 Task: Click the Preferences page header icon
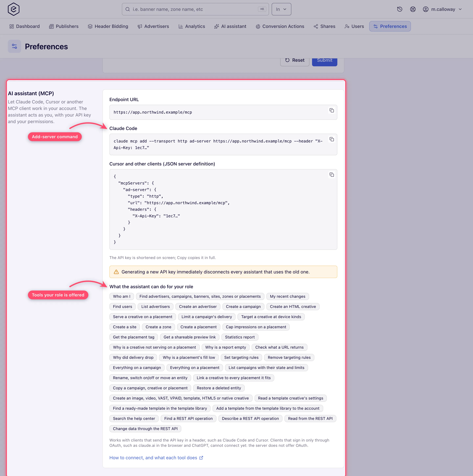[x=14, y=46]
